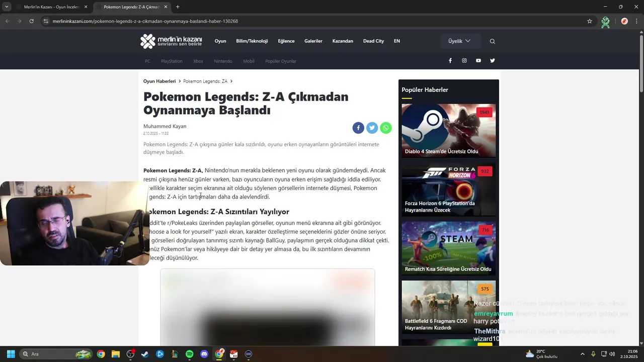644x362 pixels.
Task: Open the Eğlence menu item
Action: pyautogui.click(x=286, y=41)
